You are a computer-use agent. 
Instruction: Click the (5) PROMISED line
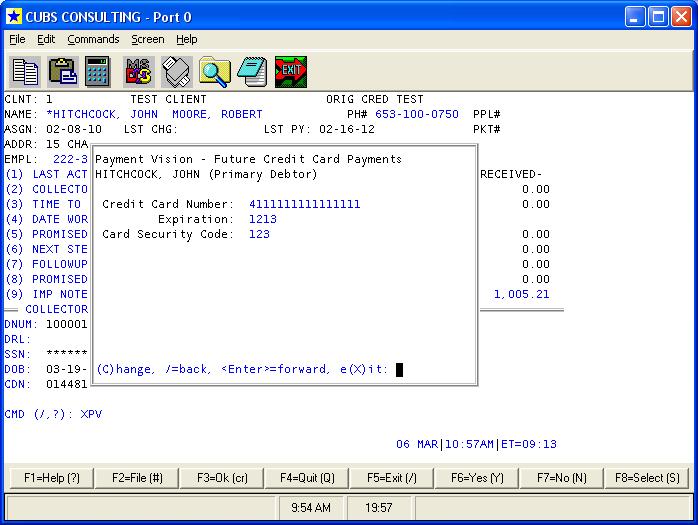pyautogui.click(x=46, y=234)
